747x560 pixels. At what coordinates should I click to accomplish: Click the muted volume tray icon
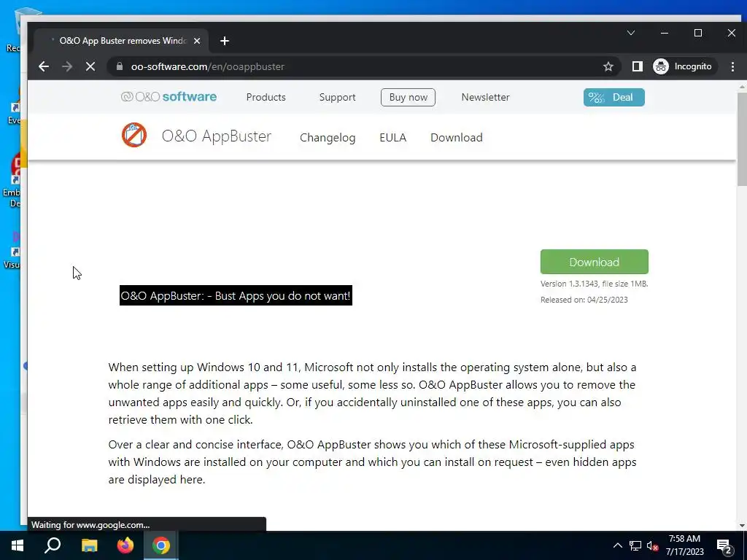pos(653,545)
